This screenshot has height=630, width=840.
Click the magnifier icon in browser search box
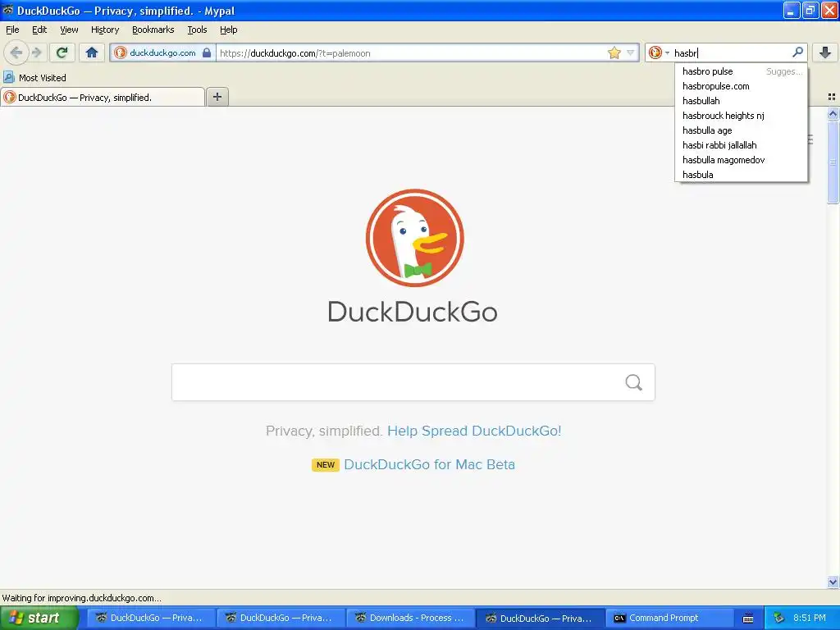pyautogui.click(x=797, y=52)
